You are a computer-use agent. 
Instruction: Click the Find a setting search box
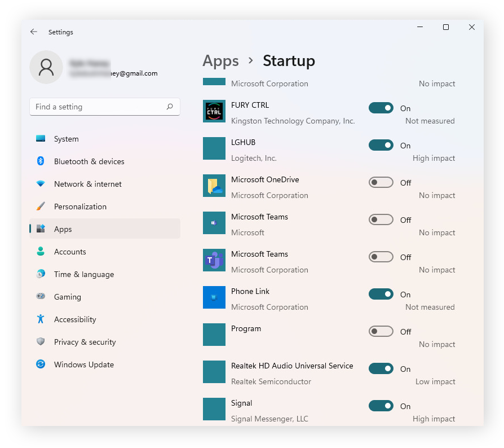104,107
